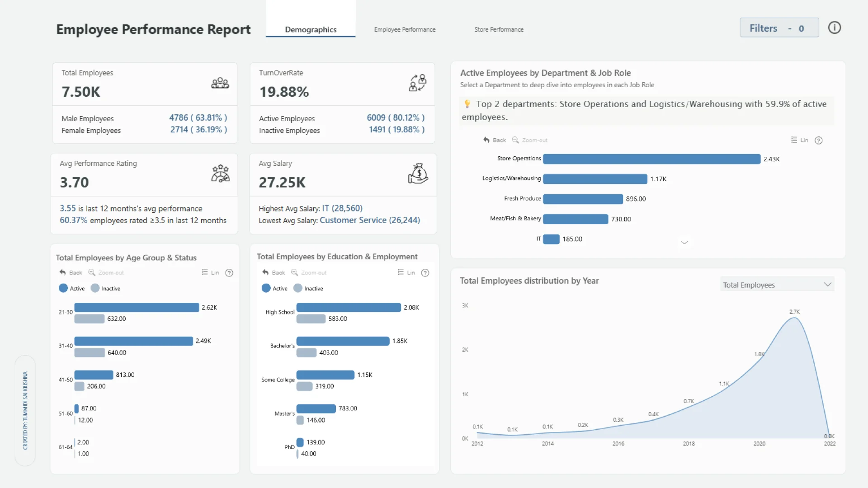The height and width of the screenshot is (488, 868).
Task: Click Zoom-out magnifier in Education chart
Action: pyautogui.click(x=294, y=272)
